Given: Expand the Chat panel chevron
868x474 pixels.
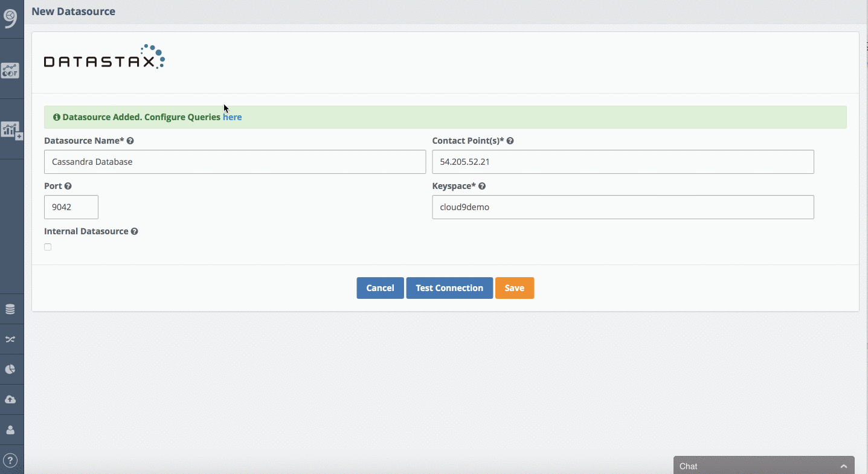Looking at the screenshot, I should (x=843, y=466).
